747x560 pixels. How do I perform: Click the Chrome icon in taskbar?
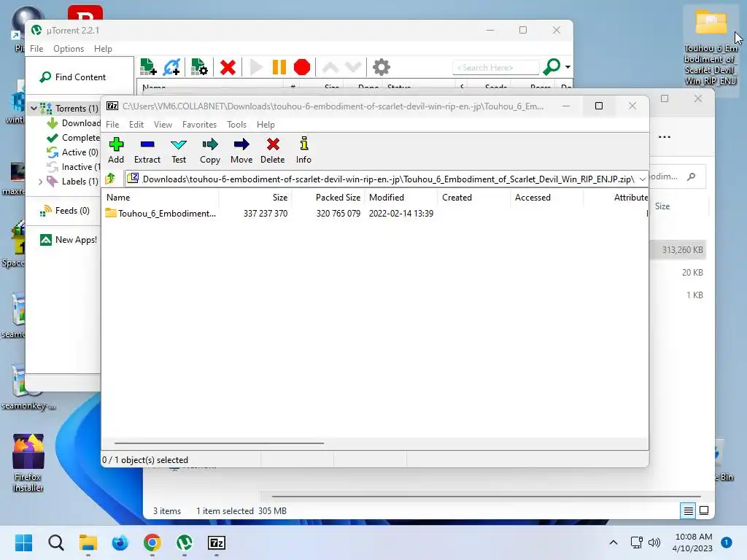(x=152, y=542)
